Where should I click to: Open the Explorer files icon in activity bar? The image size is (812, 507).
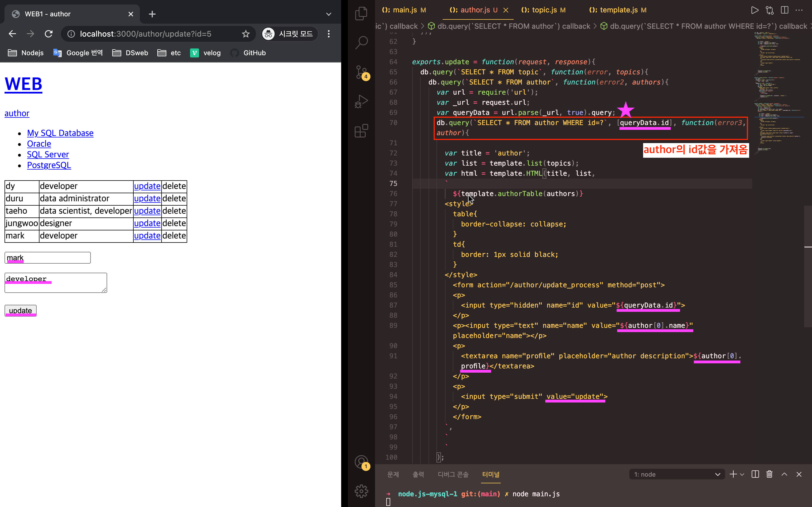(x=361, y=14)
